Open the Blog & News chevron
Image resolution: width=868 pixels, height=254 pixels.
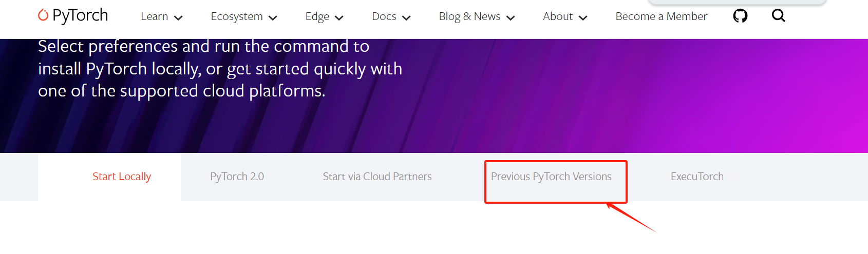point(511,18)
